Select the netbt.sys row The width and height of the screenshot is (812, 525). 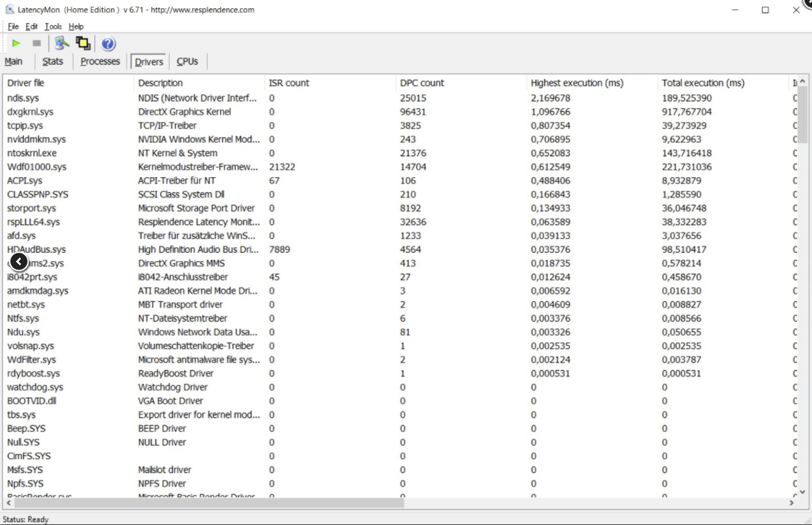click(x=400, y=305)
